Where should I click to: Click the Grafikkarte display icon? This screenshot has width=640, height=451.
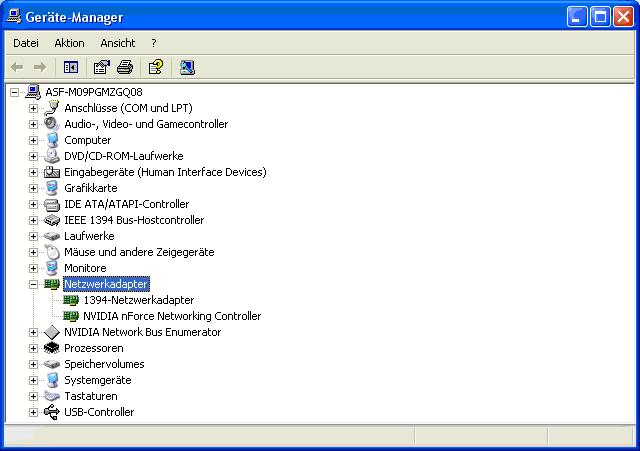click(x=52, y=188)
